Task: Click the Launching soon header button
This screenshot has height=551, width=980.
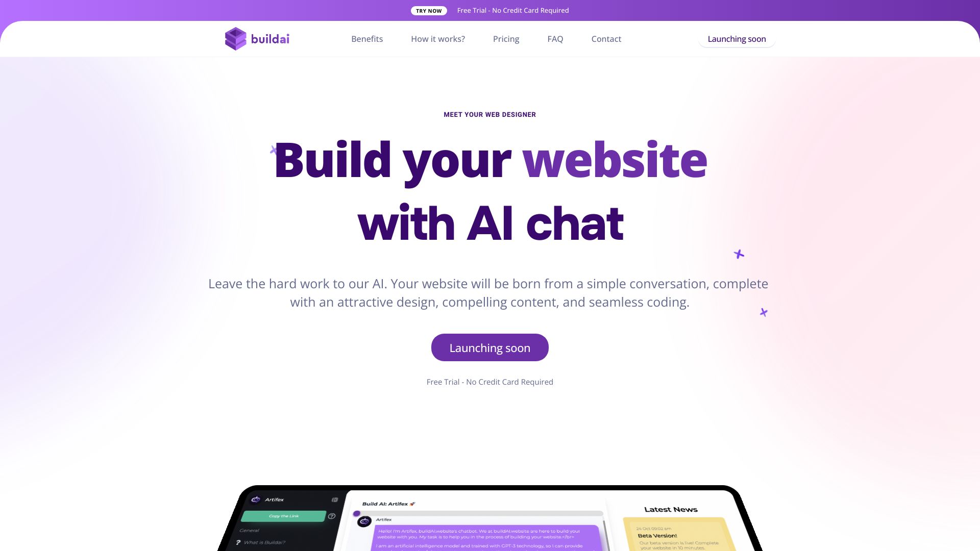Action: click(737, 38)
